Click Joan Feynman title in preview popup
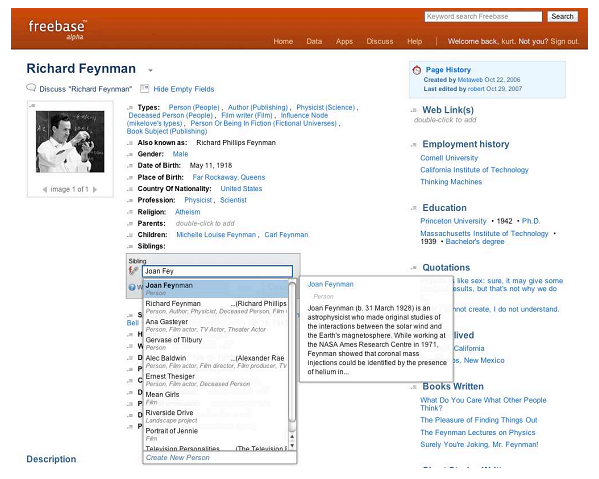 tap(330, 284)
